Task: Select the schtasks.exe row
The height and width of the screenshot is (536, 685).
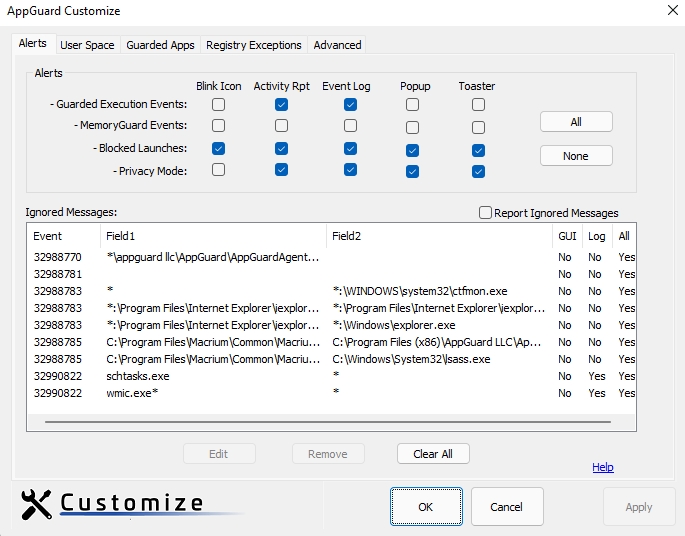Action: coord(332,376)
